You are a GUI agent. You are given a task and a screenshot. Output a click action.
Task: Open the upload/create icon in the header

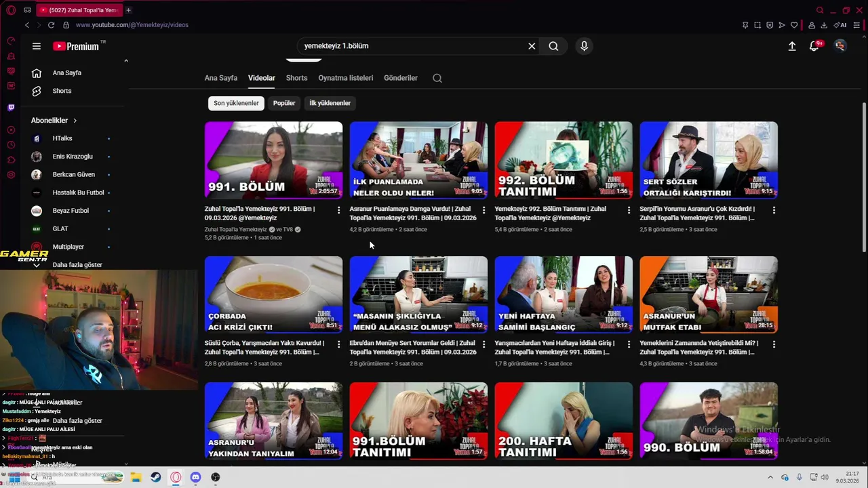pyautogui.click(x=792, y=46)
